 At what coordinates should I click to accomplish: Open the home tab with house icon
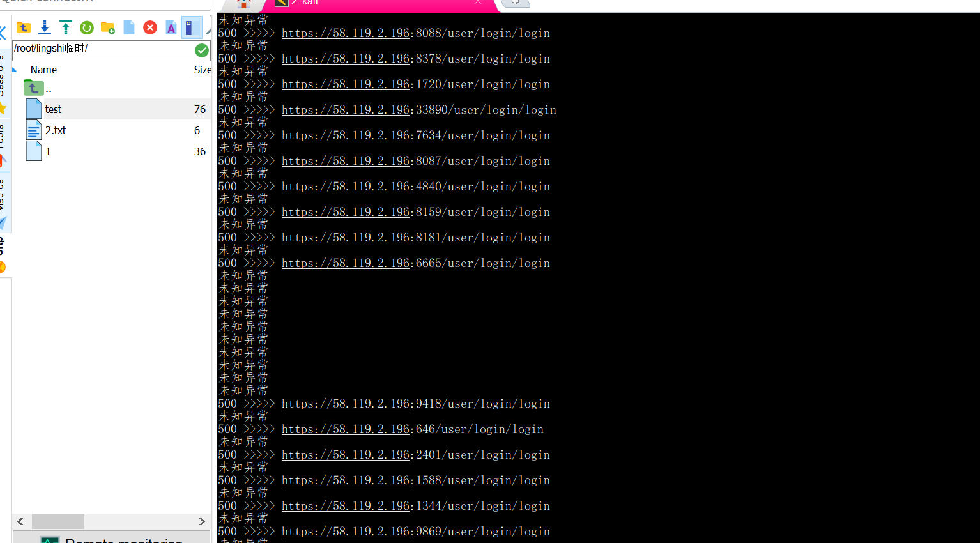click(243, 3)
